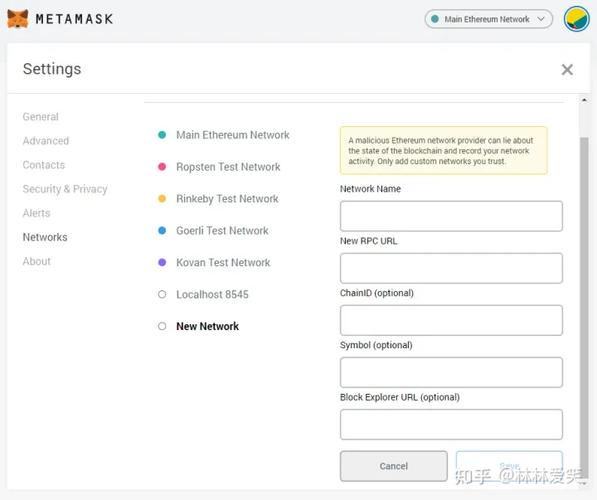Click the Cancel button
The width and height of the screenshot is (597, 500).
click(394, 466)
